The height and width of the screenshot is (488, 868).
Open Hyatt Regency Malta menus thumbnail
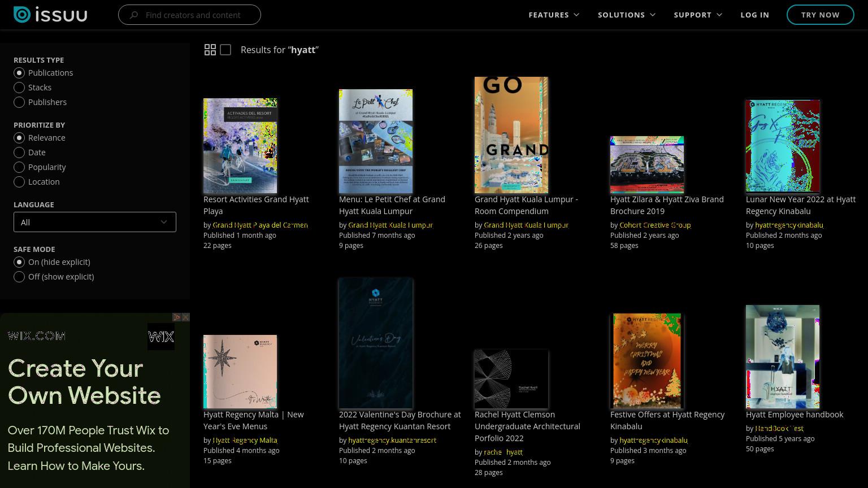240,372
